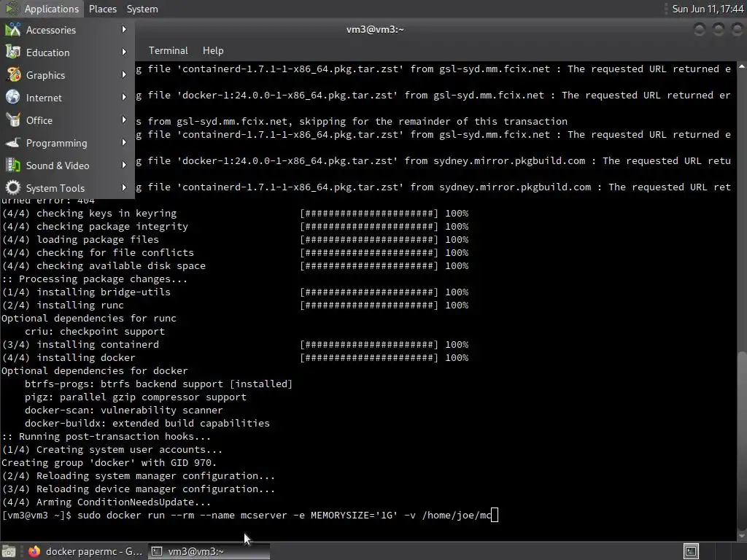This screenshot has width=747, height=560.
Task: Click 'Creating group docker with GID 970' text
Action: pos(109,462)
